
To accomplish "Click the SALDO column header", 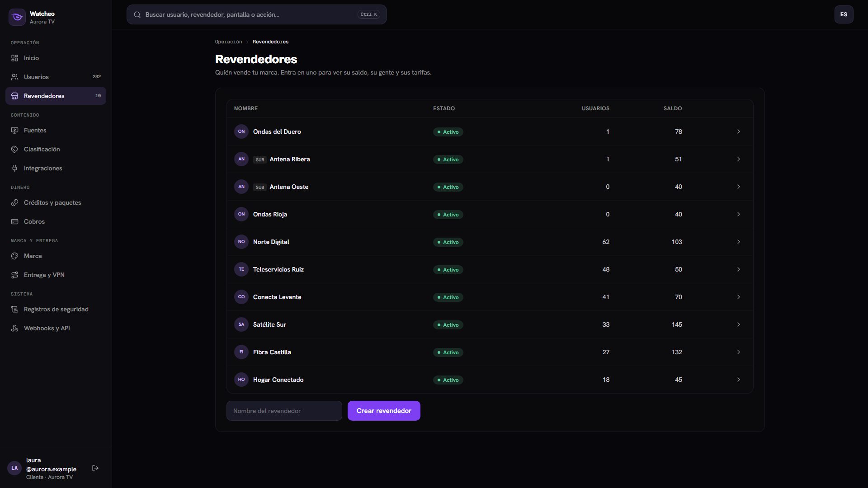I will point(672,108).
